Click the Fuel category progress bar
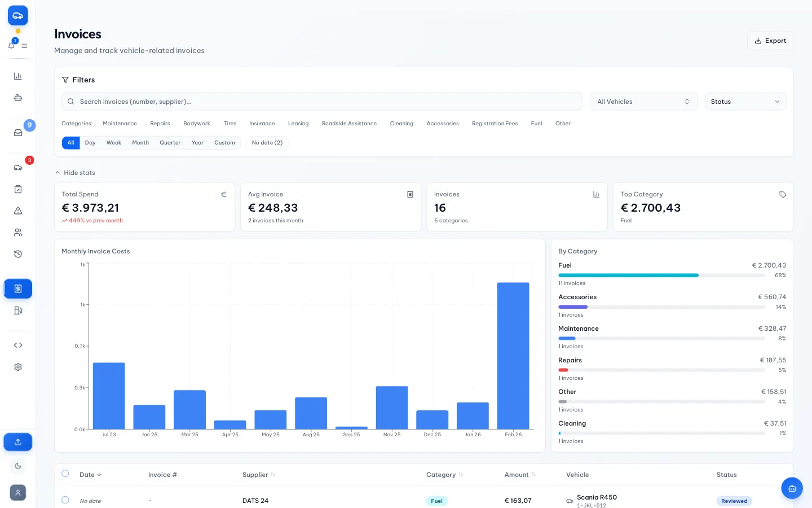 coord(661,275)
